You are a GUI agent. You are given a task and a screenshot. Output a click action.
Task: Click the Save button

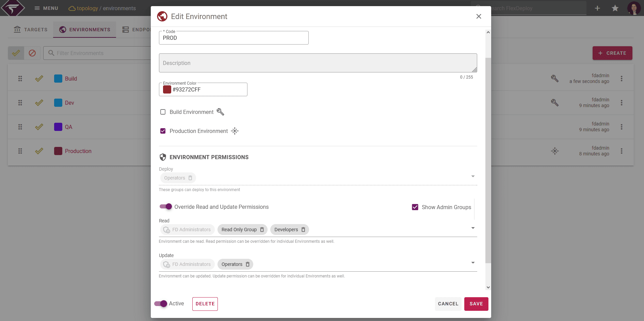[x=476, y=304]
